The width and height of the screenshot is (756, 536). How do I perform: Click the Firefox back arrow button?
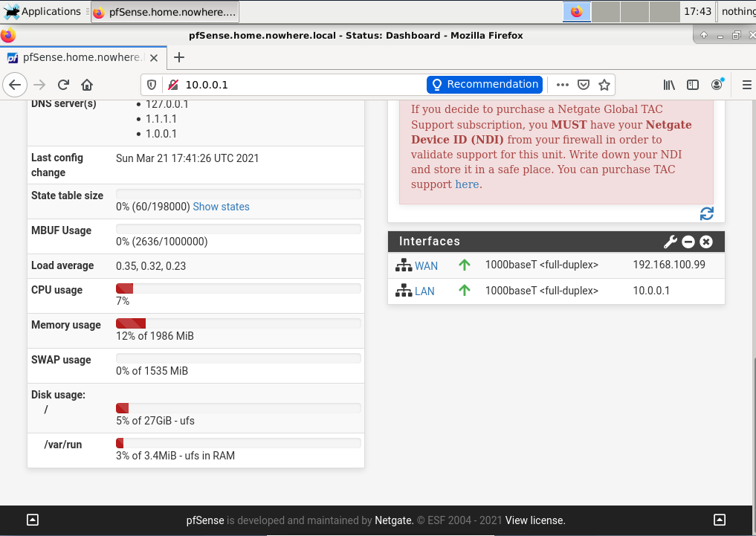(x=15, y=85)
